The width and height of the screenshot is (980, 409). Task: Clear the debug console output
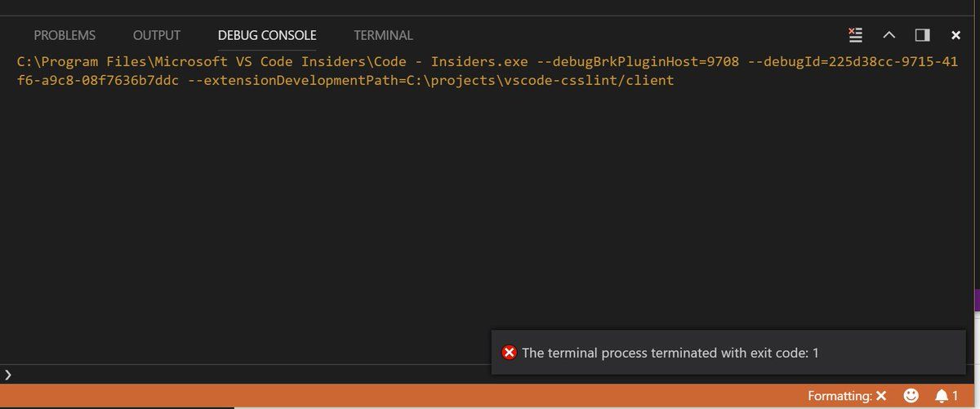(856, 35)
